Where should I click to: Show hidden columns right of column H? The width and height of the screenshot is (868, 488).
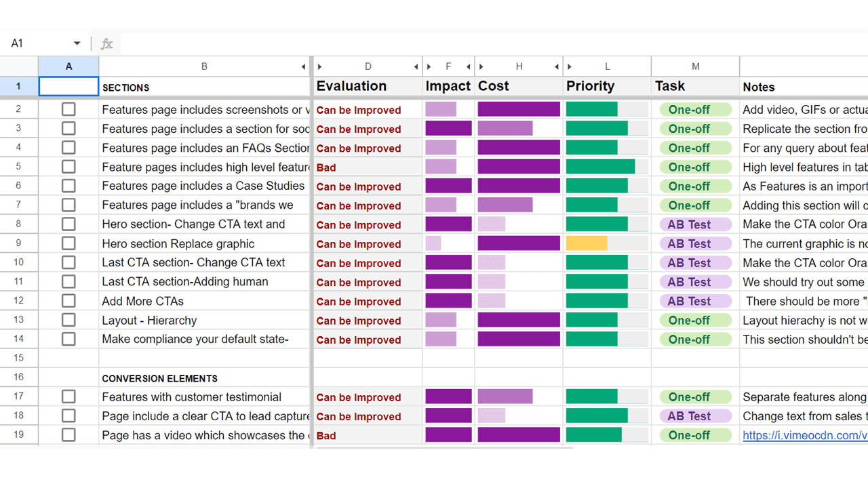pos(557,66)
